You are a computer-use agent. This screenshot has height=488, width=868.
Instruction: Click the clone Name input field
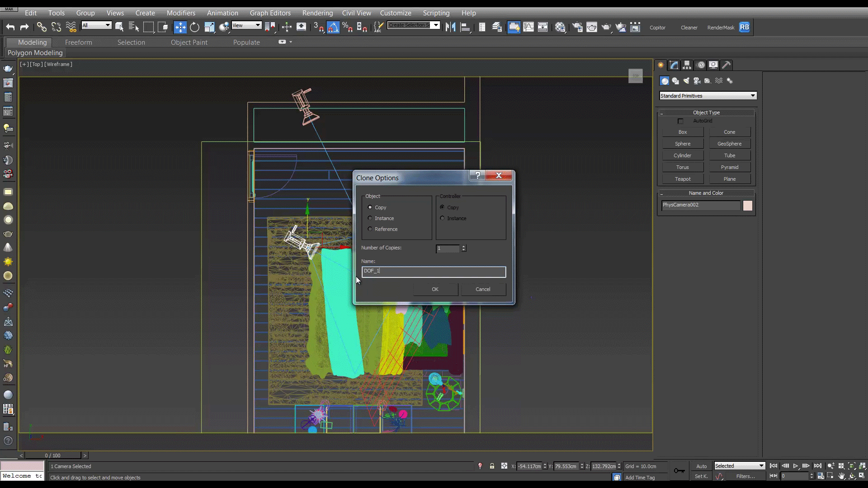pyautogui.click(x=434, y=272)
